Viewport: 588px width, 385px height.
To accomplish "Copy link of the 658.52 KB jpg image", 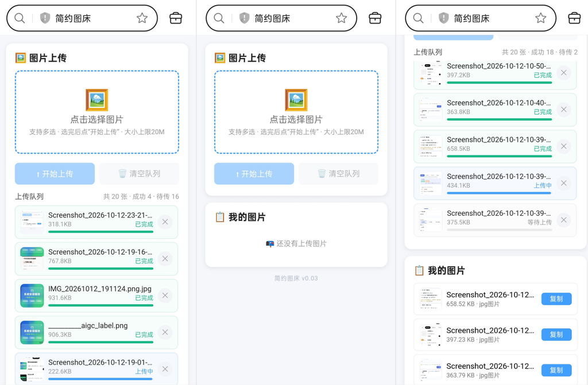I will click(556, 299).
